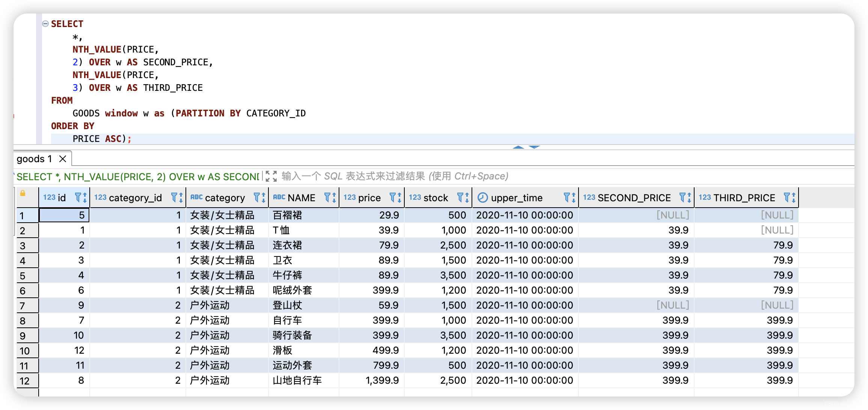Click the cell with name T恤
This screenshot has width=868, height=410.
point(304,230)
